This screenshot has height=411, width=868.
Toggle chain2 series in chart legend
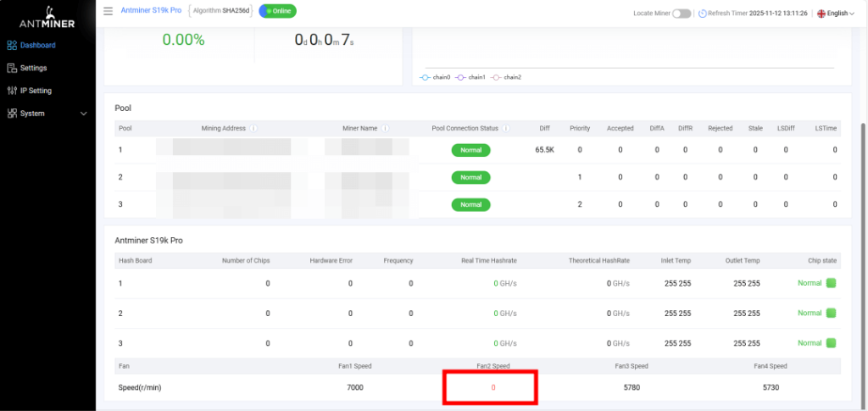505,77
